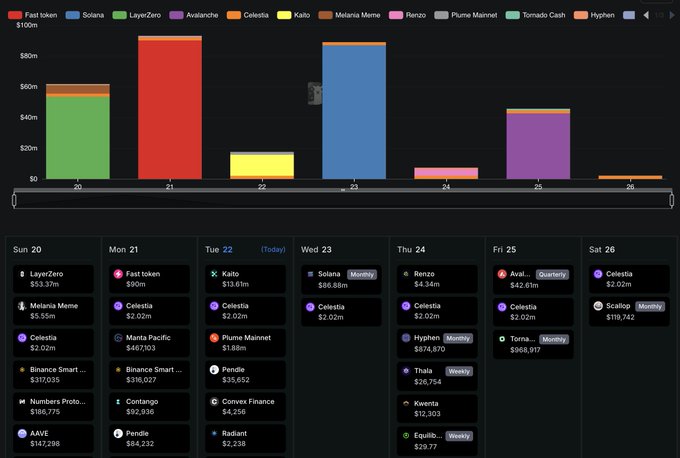Select Wed 23 column header
This screenshot has height=458, width=680.
pyautogui.click(x=316, y=250)
